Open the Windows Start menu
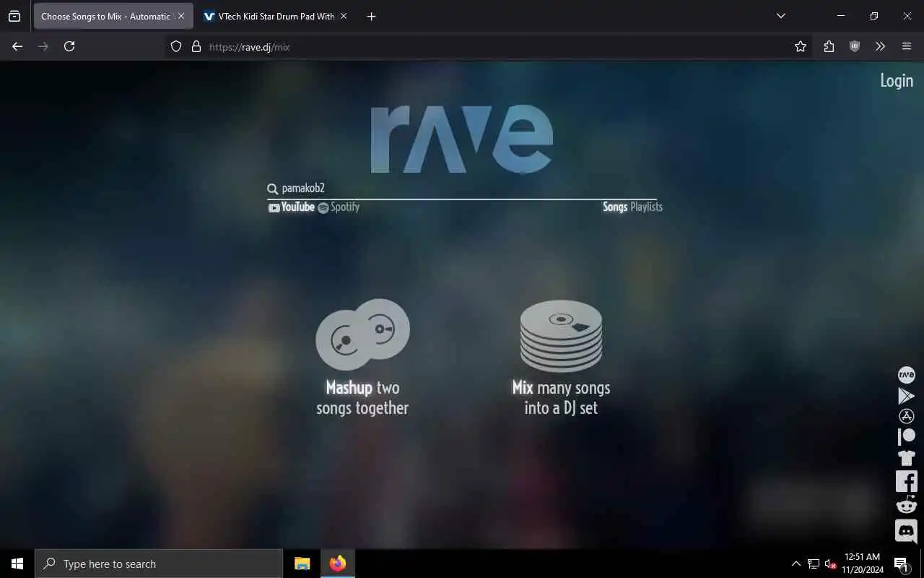 [17, 564]
